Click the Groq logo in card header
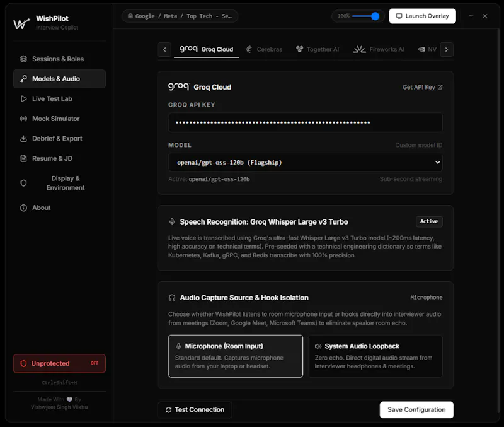This screenshot has height=427, width=504. [x=179, y=86]
